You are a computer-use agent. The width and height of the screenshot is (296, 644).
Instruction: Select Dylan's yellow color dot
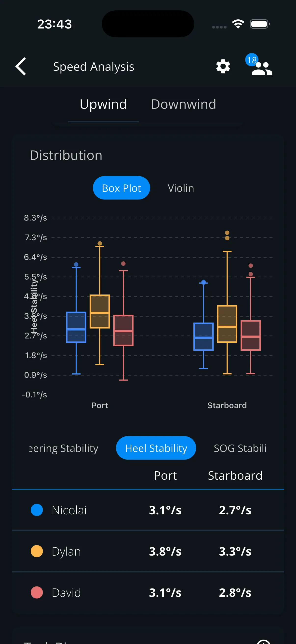click(x=37, y=551)
